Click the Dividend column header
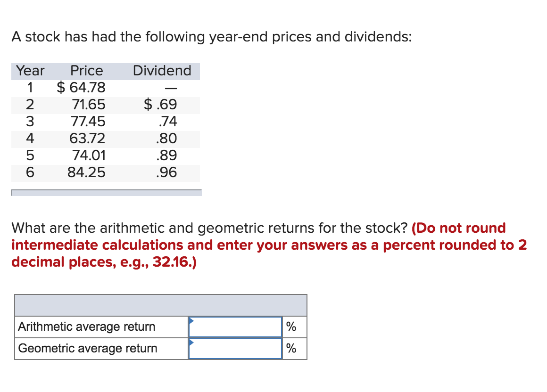The image size is (547, 392). point(162,71)
